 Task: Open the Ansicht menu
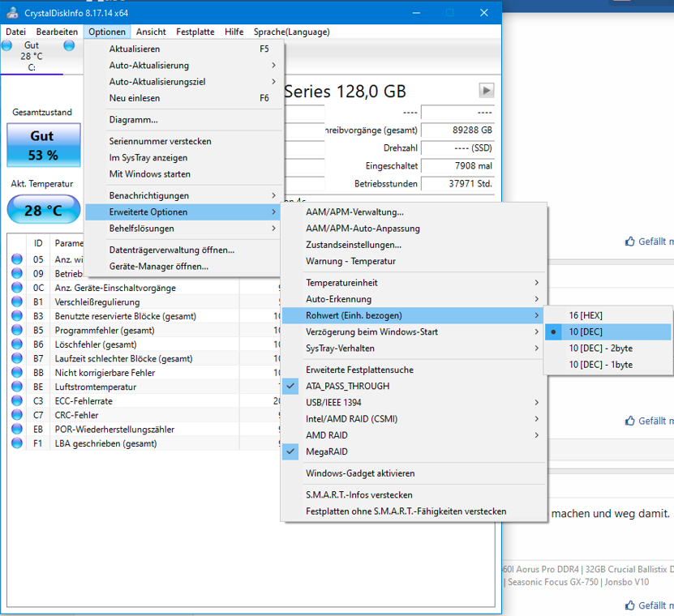coord(151,32)
